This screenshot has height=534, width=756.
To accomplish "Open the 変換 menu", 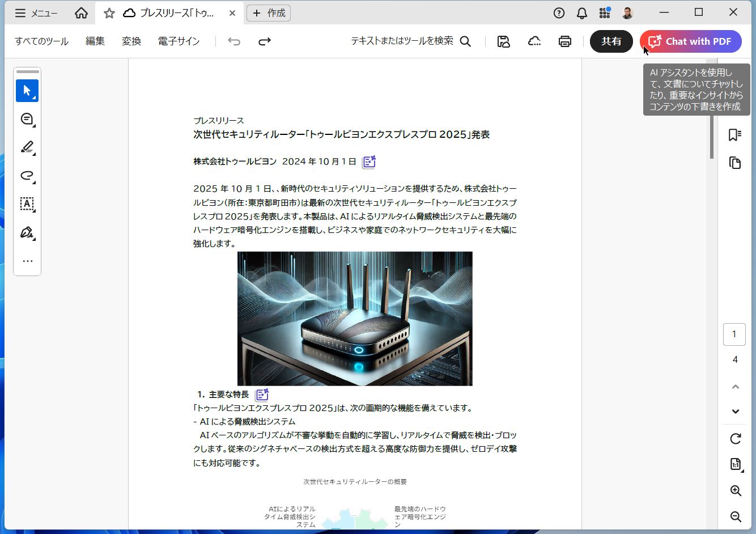I will click(x=131, y=41).
